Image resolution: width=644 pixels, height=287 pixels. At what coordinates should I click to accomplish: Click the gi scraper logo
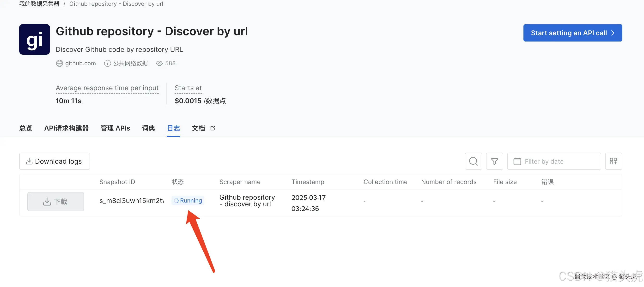point(35,39)
